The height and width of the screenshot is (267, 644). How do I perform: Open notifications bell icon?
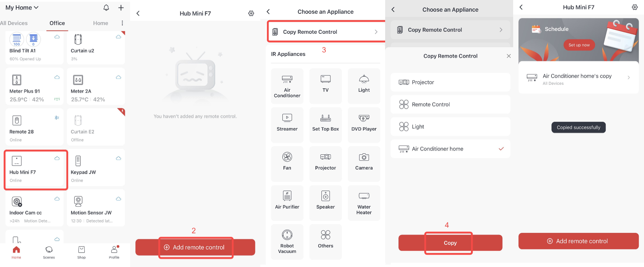[x=106, y=7]
